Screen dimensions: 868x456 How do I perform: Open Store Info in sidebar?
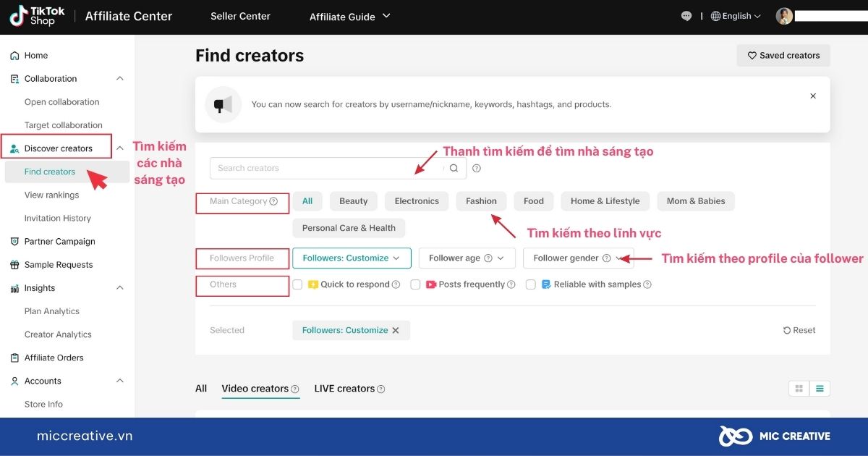pos(43,404)
